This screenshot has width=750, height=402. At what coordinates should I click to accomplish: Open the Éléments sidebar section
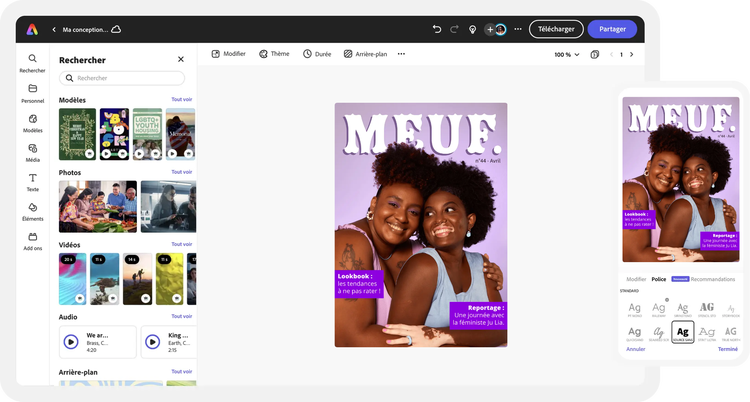[x=33, y=212]
